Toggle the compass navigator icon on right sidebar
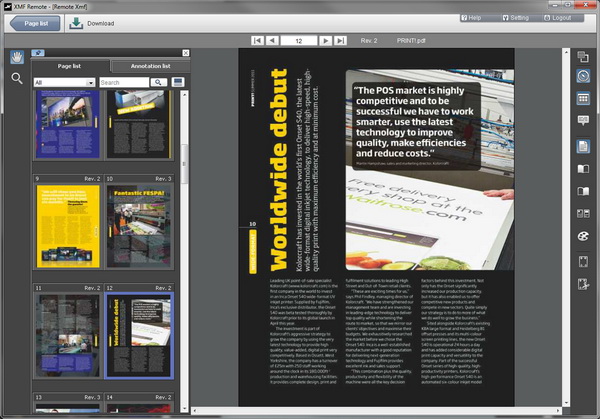Viewport: 600px width, 419px height. [x=584, y=76]
